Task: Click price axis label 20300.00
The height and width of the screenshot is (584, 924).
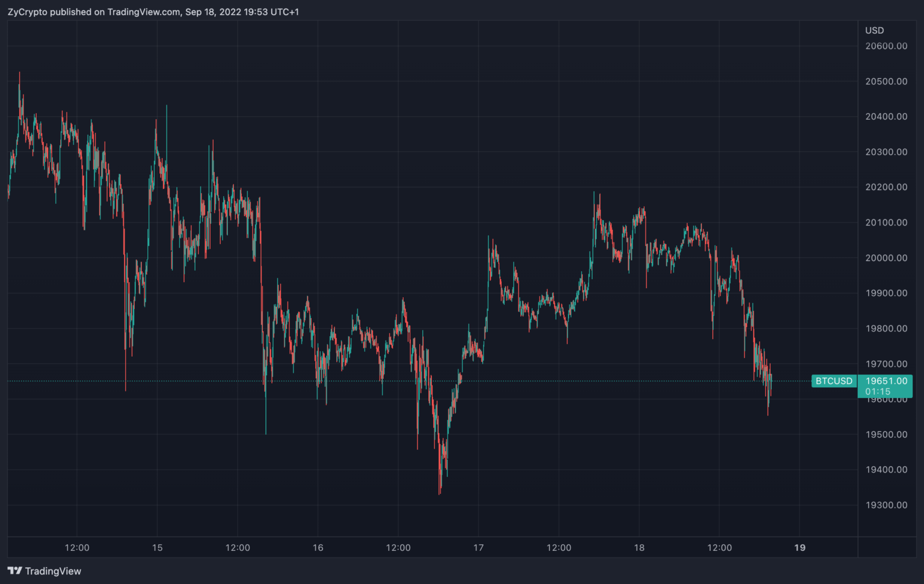Action: tap(886, 152)
